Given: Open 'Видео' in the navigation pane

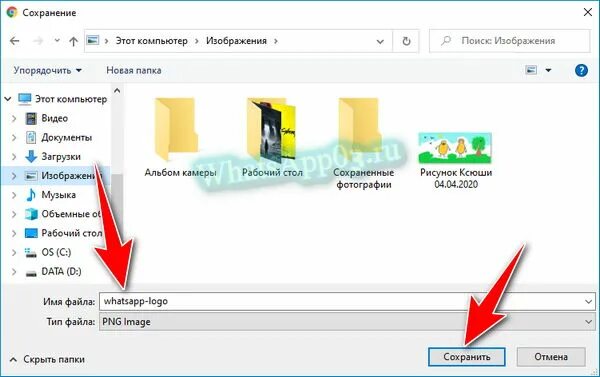Looking at the screenshot, I should (54, 118).
